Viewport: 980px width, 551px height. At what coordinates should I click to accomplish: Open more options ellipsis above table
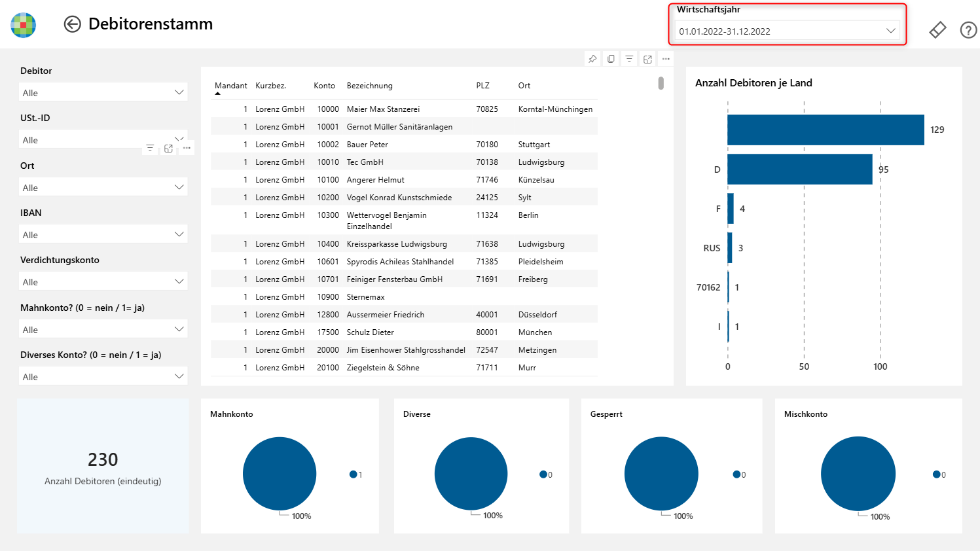666,59
